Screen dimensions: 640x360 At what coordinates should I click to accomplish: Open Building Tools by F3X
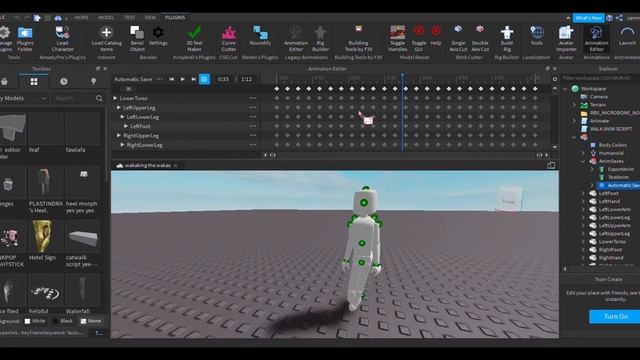pos(358,39)
